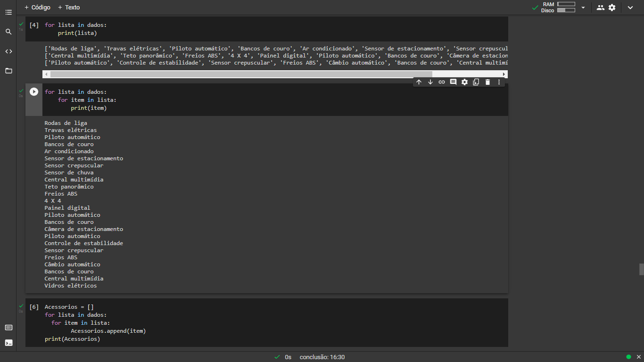The image size is (644, 362).
Task: Click the 'Câmbio automático' output line
Action: point(73,264)
